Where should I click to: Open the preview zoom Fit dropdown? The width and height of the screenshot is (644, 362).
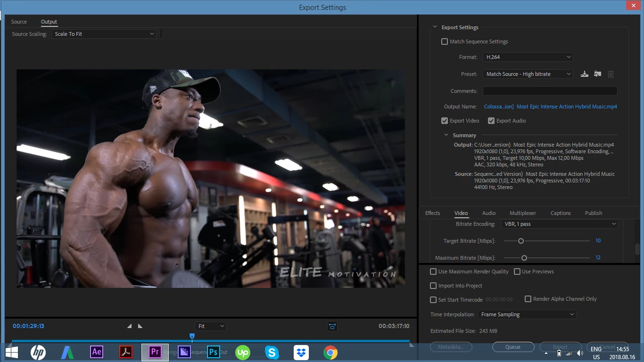pyautogui.click(x=211, y=326)
